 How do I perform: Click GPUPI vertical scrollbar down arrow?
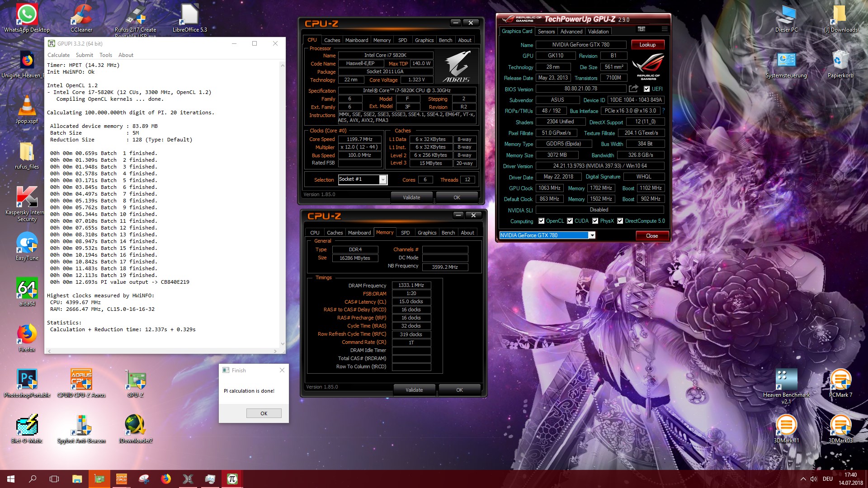pos(283,344)
